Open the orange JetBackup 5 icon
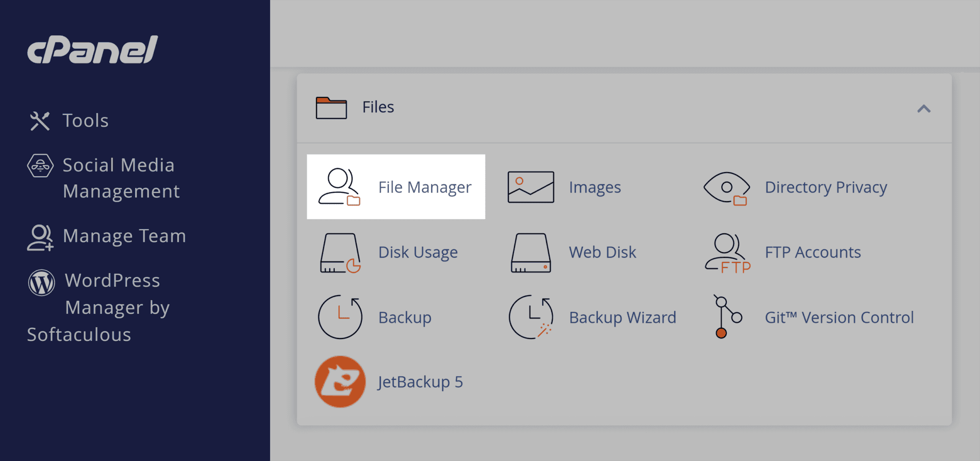This screenshot has height=461, width=980. 340,381
